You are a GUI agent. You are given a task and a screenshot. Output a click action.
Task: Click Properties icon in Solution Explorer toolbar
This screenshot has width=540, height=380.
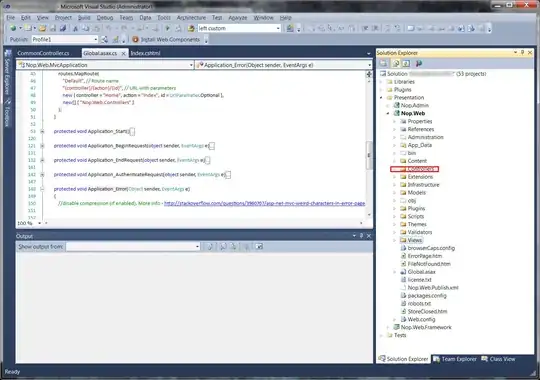pos(383,63)
